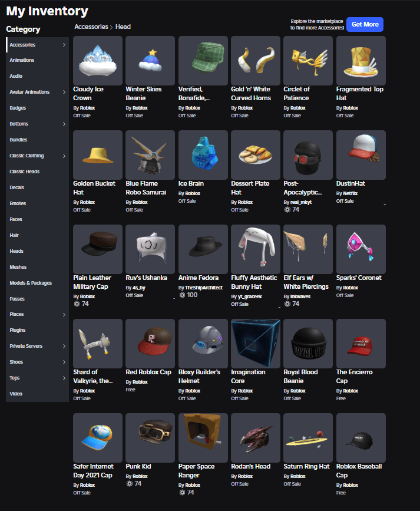
Task: Select the Blue Flame Robo Samurai image
Action: [x=150, y=155]
